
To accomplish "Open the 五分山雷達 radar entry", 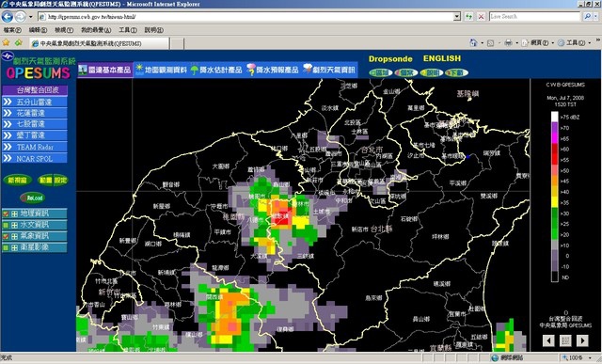I will 35,102.
